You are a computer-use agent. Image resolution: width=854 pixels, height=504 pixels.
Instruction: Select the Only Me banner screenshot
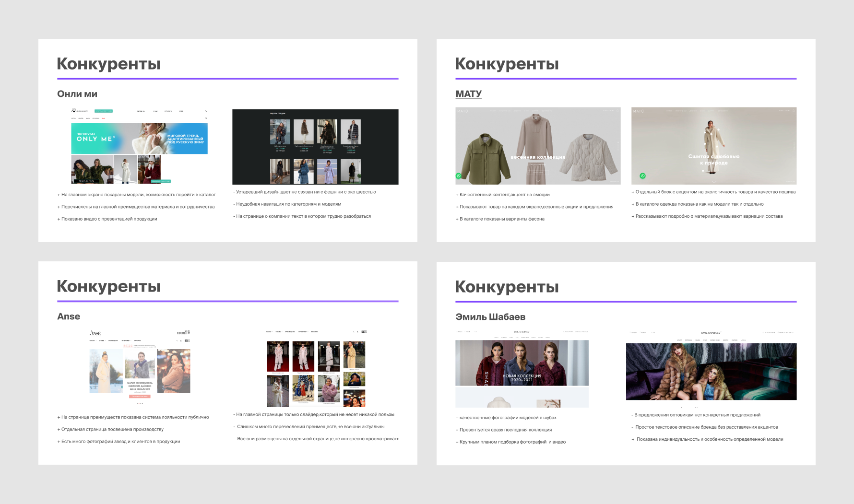(x=140, y=146)
